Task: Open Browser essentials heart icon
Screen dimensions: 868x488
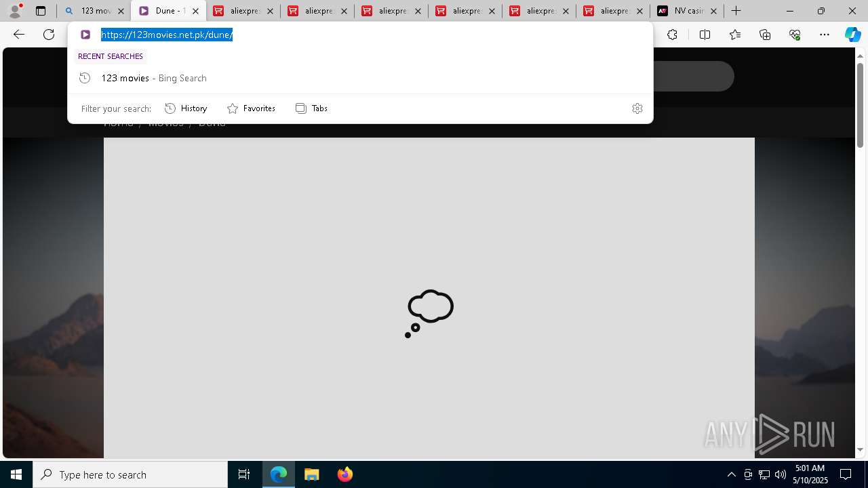Action: [795, 35]
